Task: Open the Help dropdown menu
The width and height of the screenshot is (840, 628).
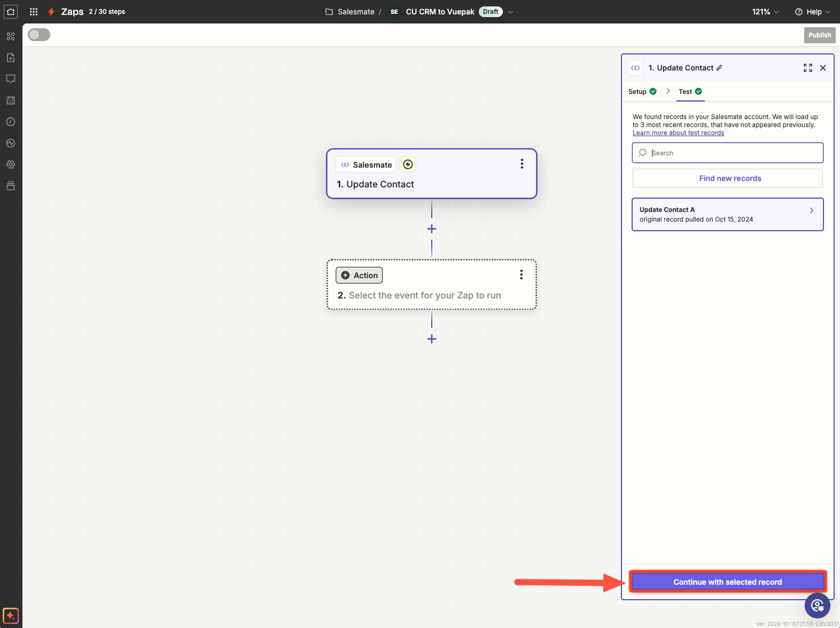Action: tap(812, 12)
